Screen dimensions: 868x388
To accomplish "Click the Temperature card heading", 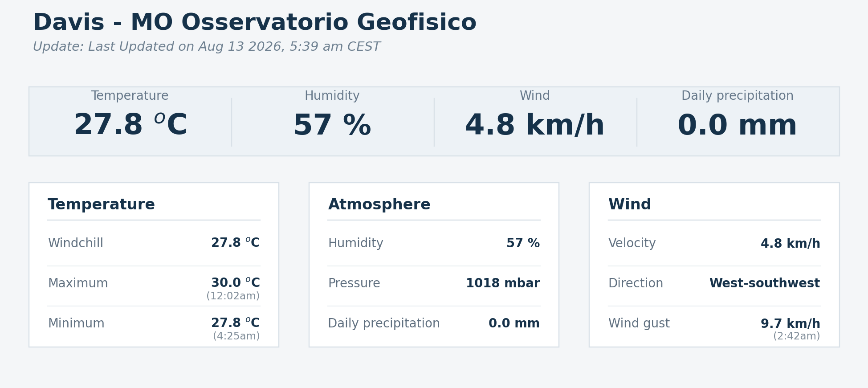I will [102, 204].
